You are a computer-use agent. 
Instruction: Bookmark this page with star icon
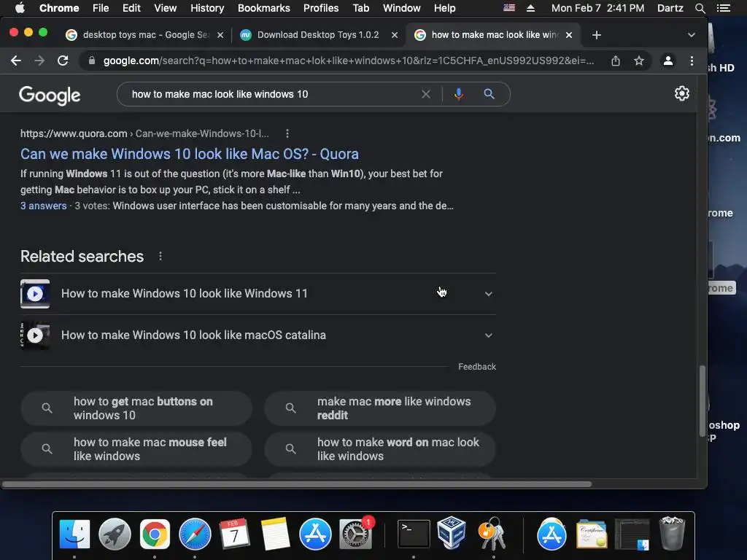pyautogui.click(x=639, y=61)
